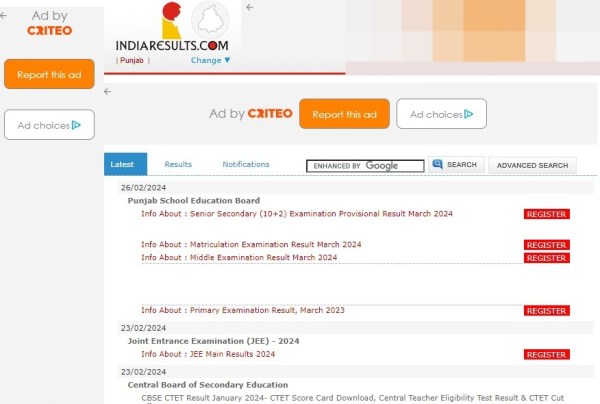This screenshot has width=600, height=404.
Task: Open Advanced Search
Action: (x=532, y=165)
